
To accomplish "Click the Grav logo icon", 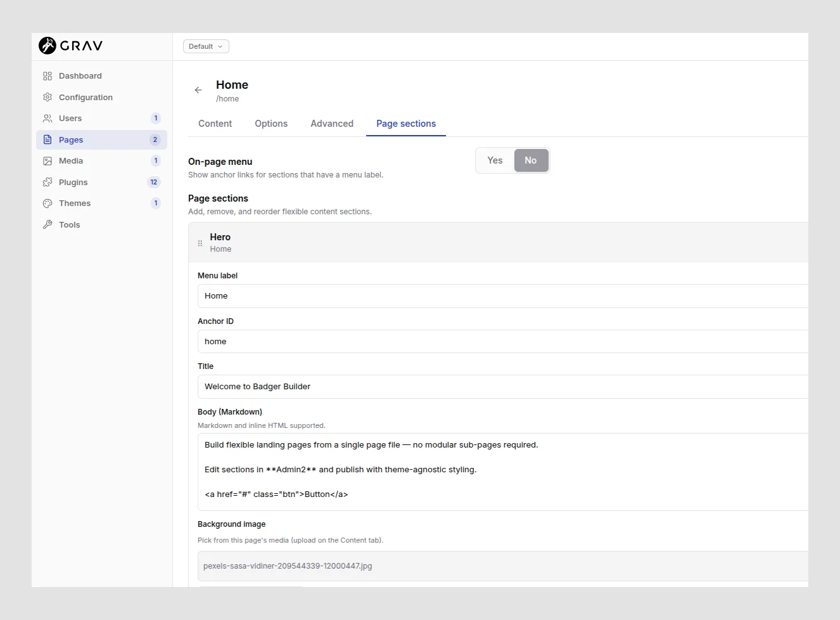I will [x=48, y=46].
